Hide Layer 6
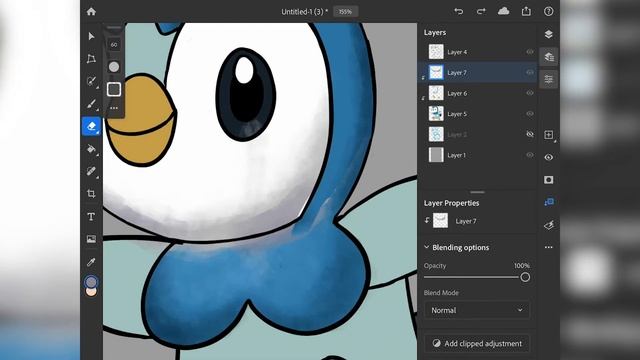Image resolution: width=640 pixels, height=360 pixels. tap(530, 93)
